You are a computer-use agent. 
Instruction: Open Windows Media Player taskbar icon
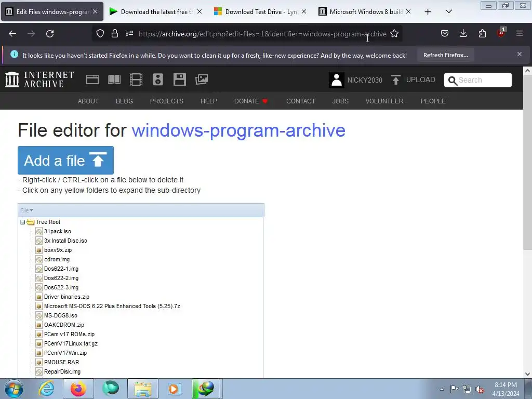[x=175, y=389]
